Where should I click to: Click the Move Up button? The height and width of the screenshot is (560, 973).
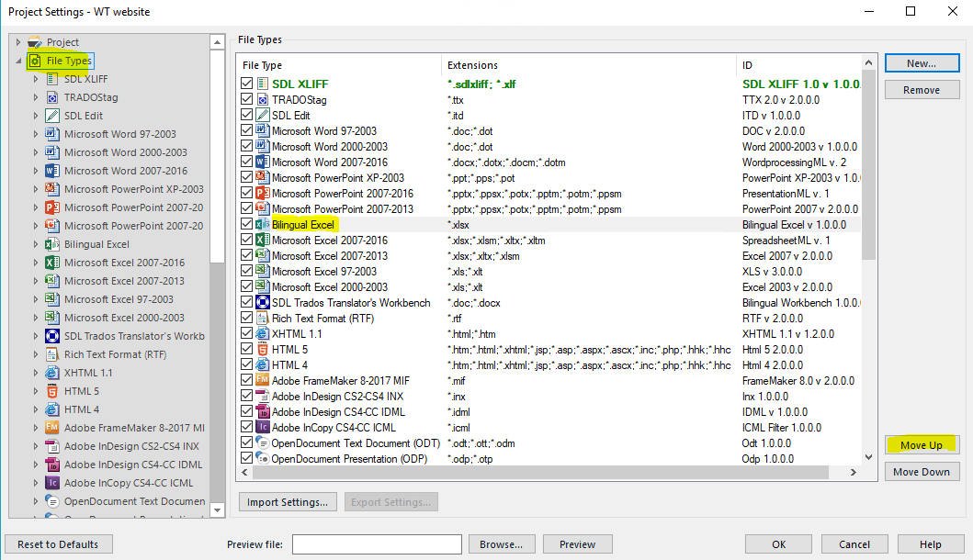pyautogui.click(x=922, y=445)
